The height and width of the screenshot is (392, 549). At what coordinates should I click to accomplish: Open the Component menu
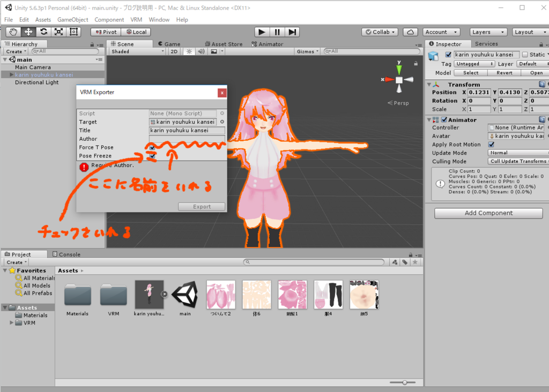tap(109, 20)
